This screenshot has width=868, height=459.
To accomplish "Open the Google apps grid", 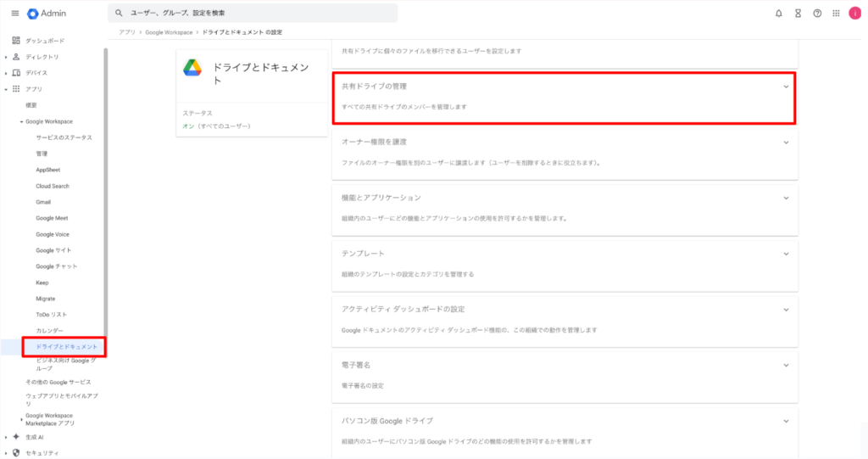I will click(x=837, y=14).
